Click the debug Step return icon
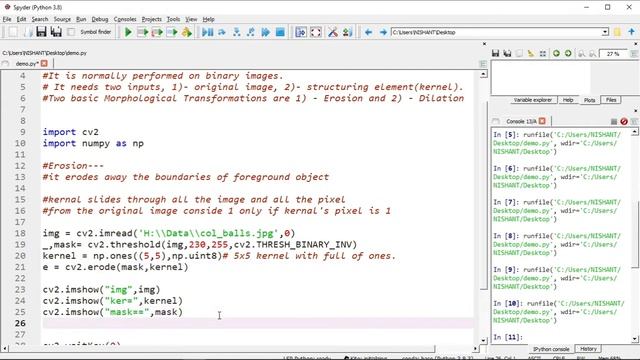The width and height of the screenshot is (640, 360). [x=251, y=32]
